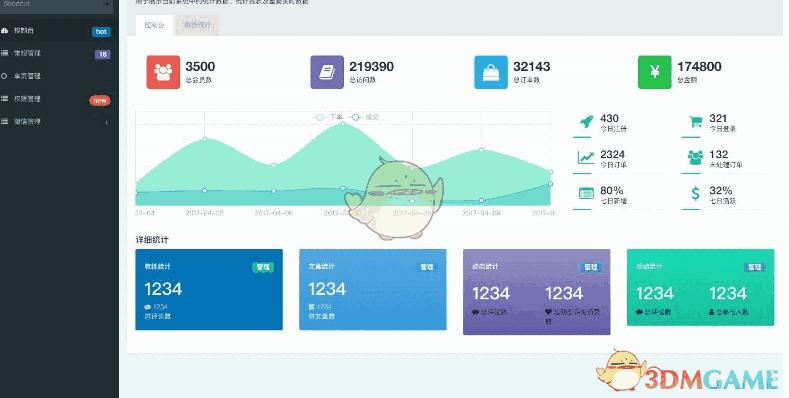789x398 pixels.
Task: Click the blue shopping bag icon beside 32143
Action: point(491,72)
